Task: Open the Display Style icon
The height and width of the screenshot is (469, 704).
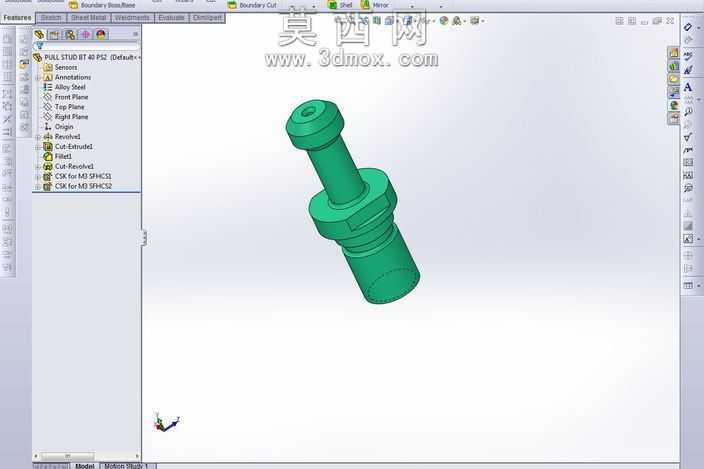Action: tap(408, 21)
